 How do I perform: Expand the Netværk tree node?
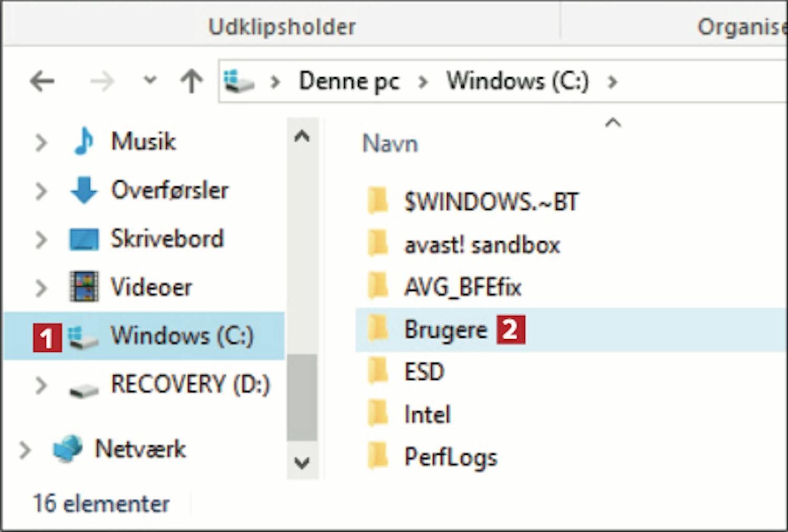coord(24,450)
